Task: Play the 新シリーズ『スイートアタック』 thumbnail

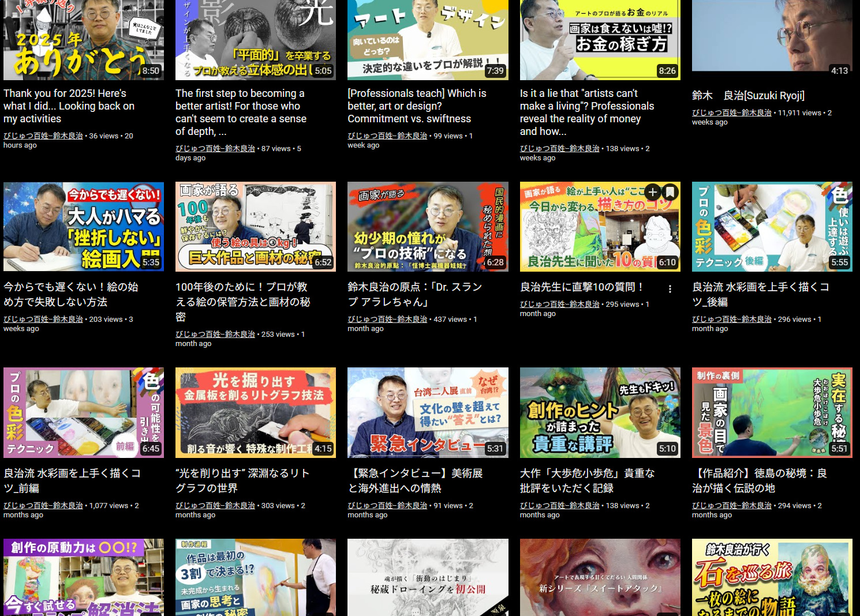Action: coord(600,577)
